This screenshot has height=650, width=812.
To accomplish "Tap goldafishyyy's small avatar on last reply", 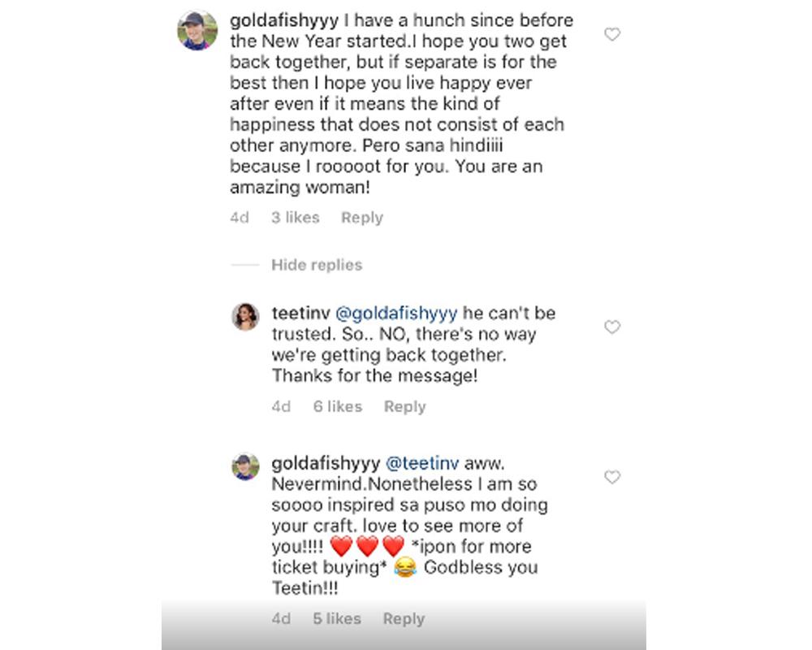I will click(246, 466).
